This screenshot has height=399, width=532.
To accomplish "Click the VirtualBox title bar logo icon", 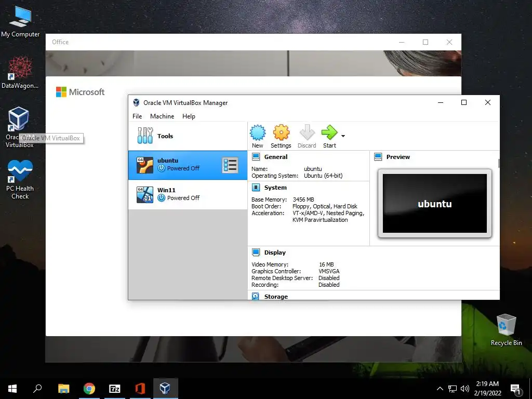I will tap(136, 102).
